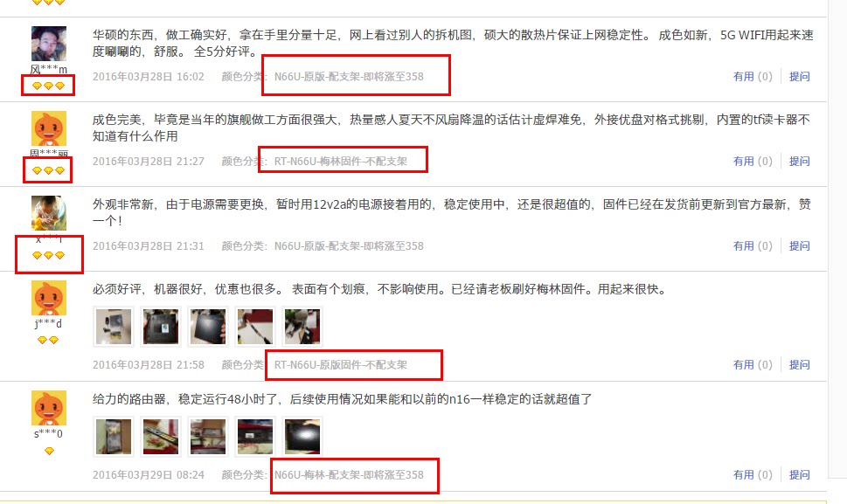
Task: Click the orange mascot avatar of 周***丽
Action: pyautogui.click(x=49, y=128)
